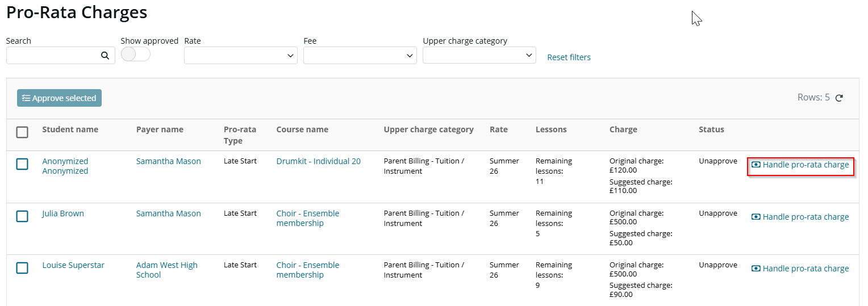Open the Rate dropdown filter
The image size is (868, 306).
[x=241, y=56]
